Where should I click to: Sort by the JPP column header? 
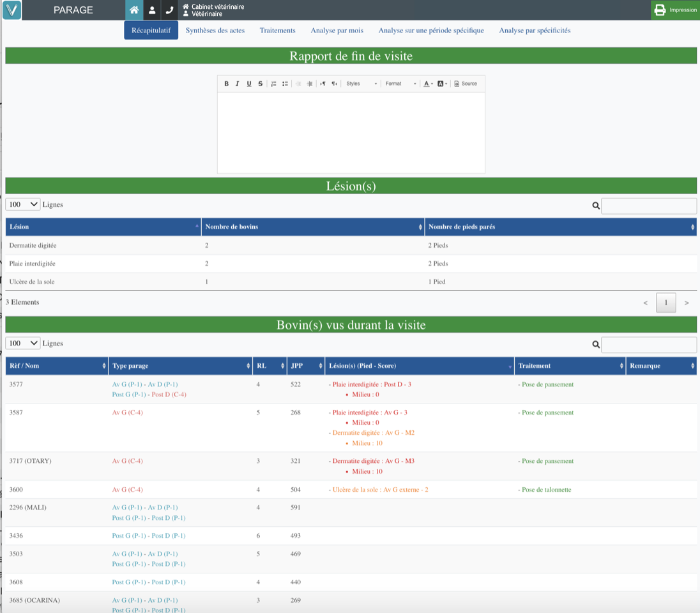coord(306,366)
